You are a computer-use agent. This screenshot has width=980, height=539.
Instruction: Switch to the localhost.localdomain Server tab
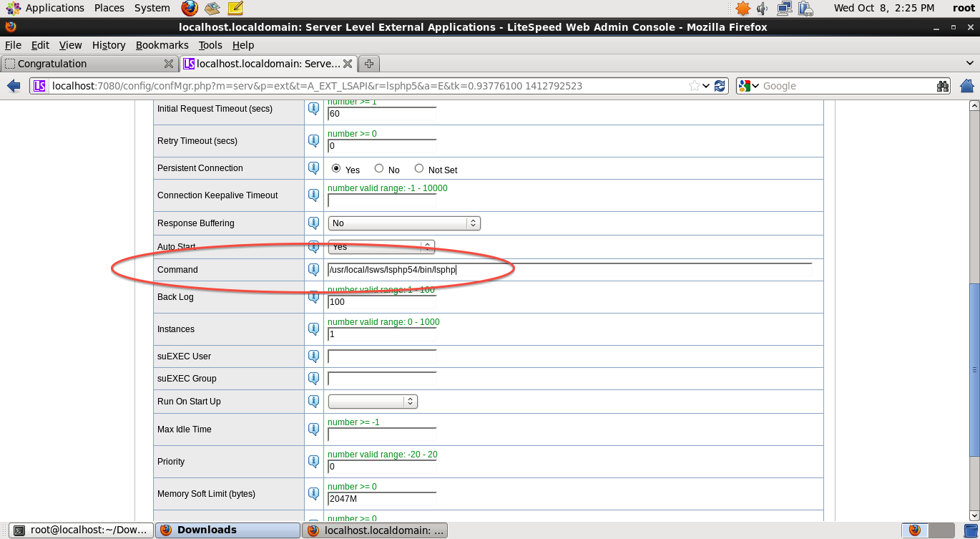(x=268, y=64)
